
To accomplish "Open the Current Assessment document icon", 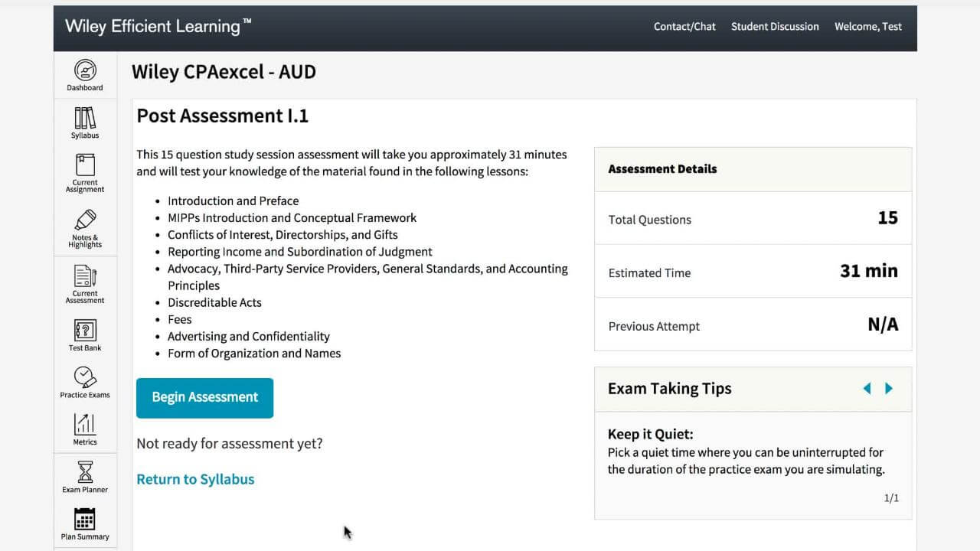I will [85, 276].
